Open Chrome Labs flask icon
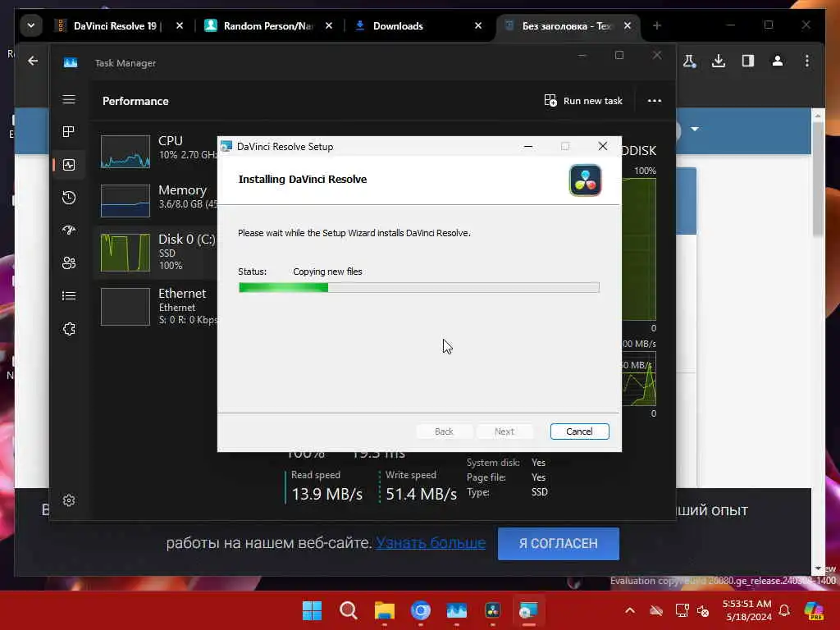Viewport: 840px width, 630px height. 689,61
